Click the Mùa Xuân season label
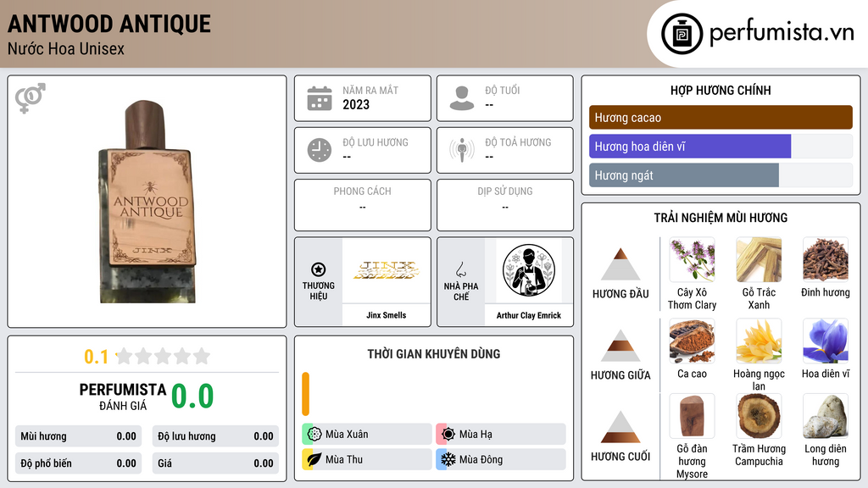The height and width of the screenshot is (488, 868). (x=347, y=435)
